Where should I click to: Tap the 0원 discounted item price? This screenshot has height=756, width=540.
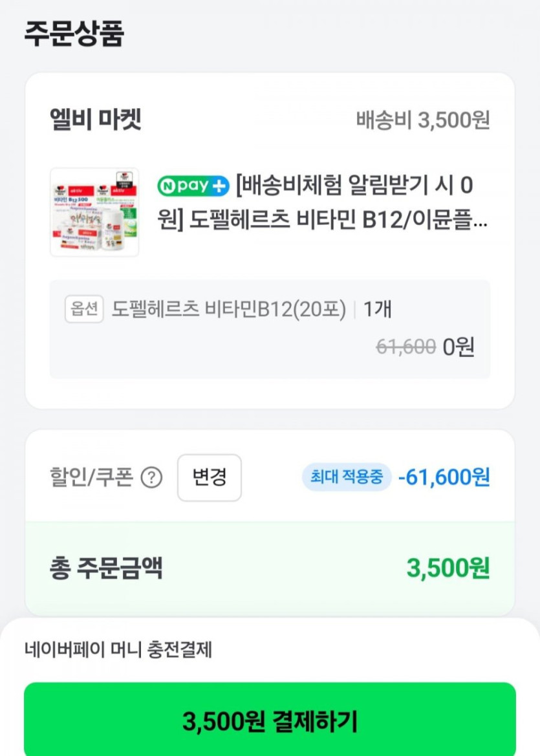point(459,347)
